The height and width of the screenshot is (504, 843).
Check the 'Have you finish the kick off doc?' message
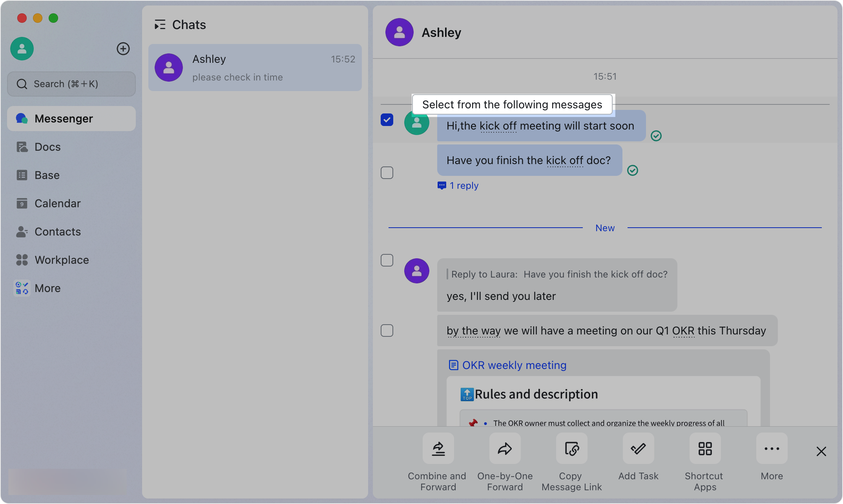tap(387, 172)
